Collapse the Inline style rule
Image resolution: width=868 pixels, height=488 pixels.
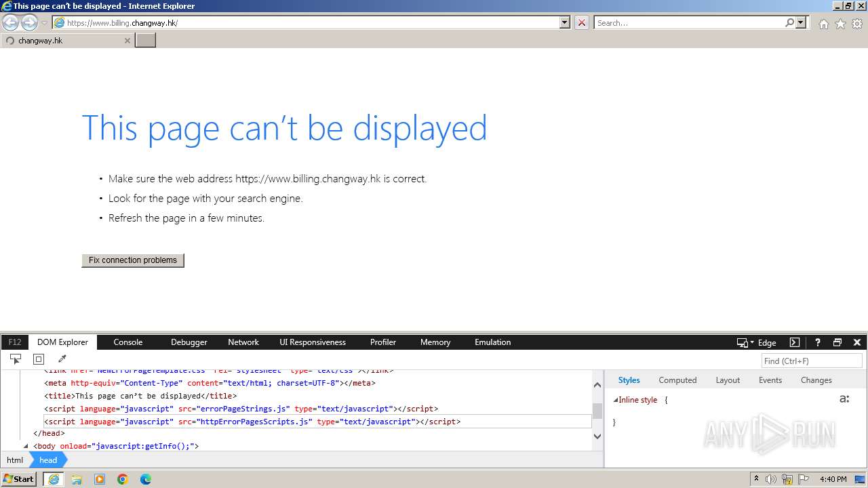coord(616,400)
